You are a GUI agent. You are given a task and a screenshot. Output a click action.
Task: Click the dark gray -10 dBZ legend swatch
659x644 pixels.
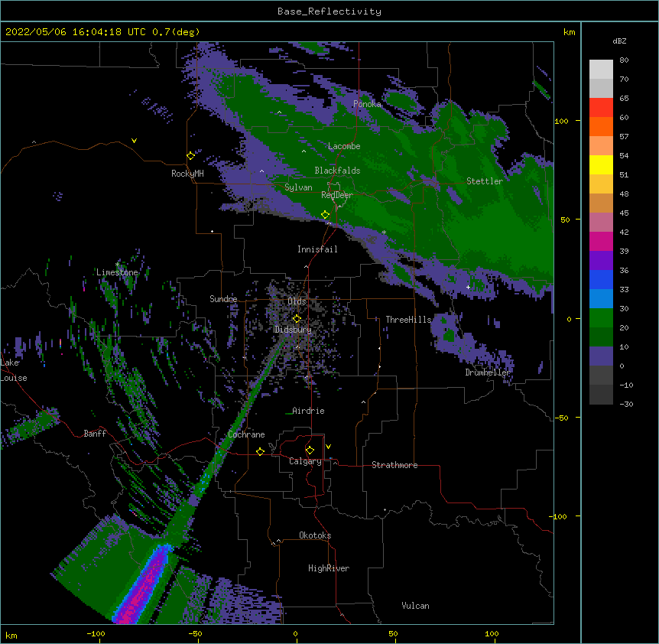pos(601,395)
